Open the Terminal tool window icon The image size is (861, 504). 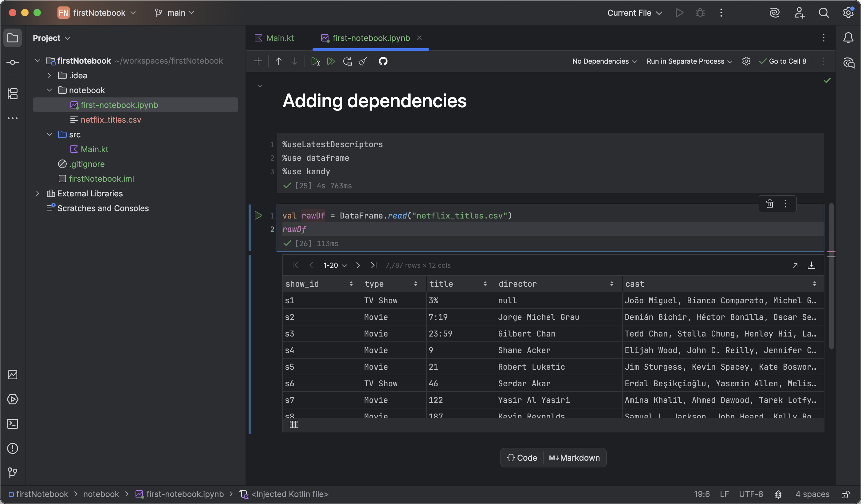tap(13, 424)
